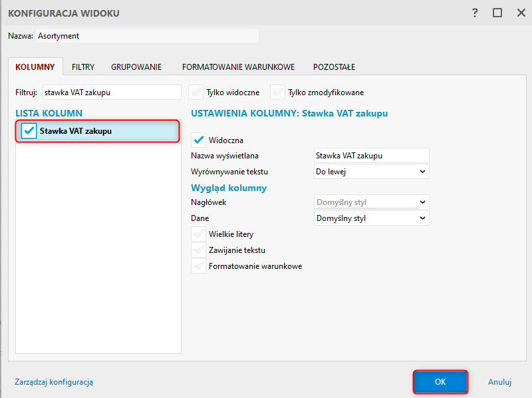Open the help question mark icon
This screenshot has width=532, height=398.
[475, 13]
